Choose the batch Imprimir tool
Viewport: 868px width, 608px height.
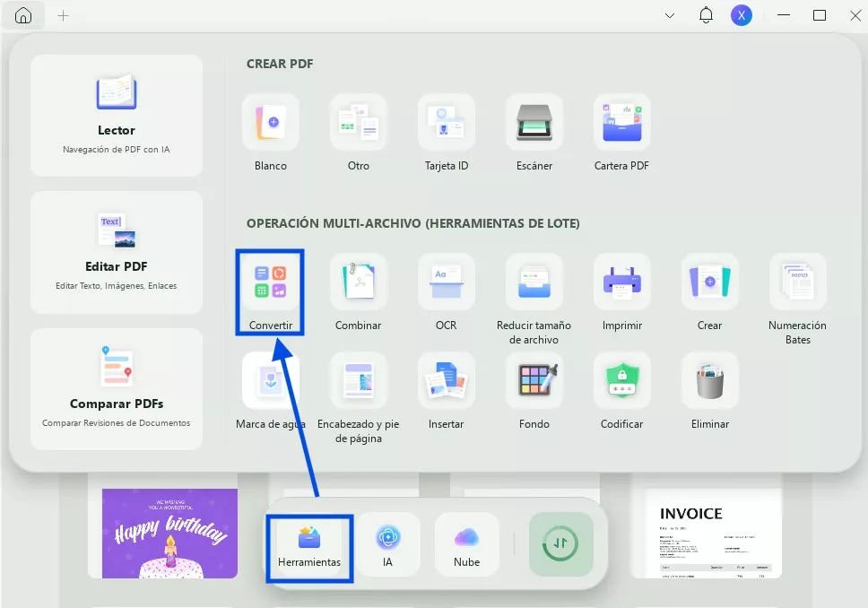621,292
